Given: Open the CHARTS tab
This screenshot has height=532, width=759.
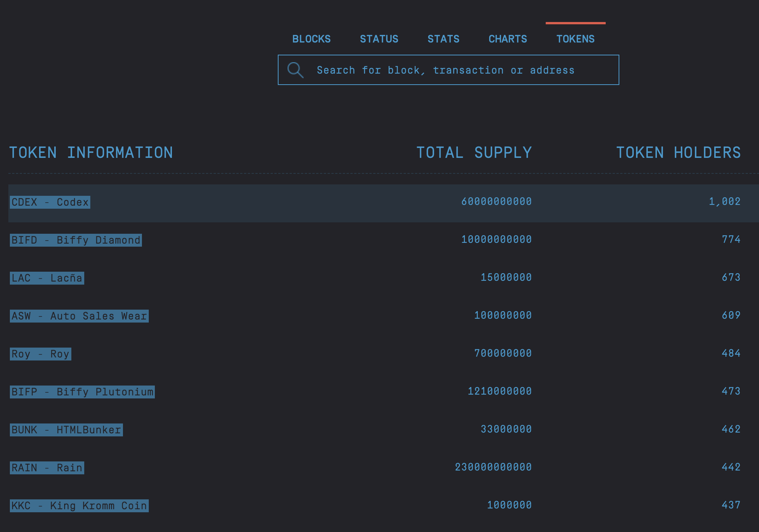Looking at the screenshot, I should point(507,39).
